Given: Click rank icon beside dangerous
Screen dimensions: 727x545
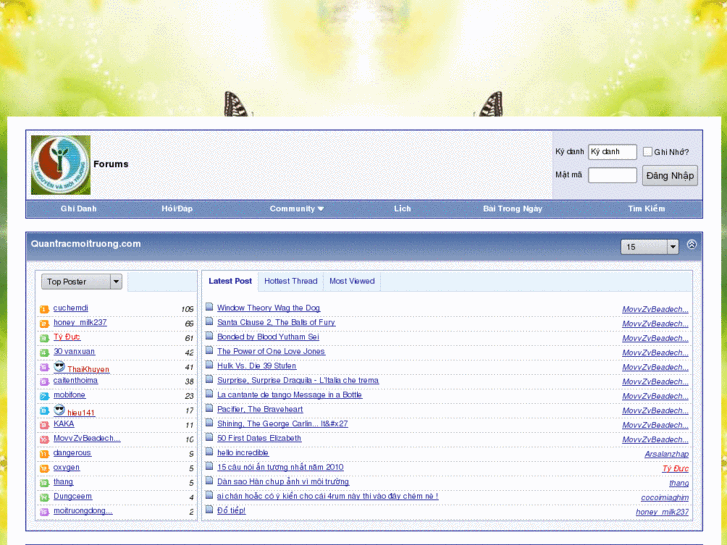Looking at the screenshot, I should click(x=45, y=454).
